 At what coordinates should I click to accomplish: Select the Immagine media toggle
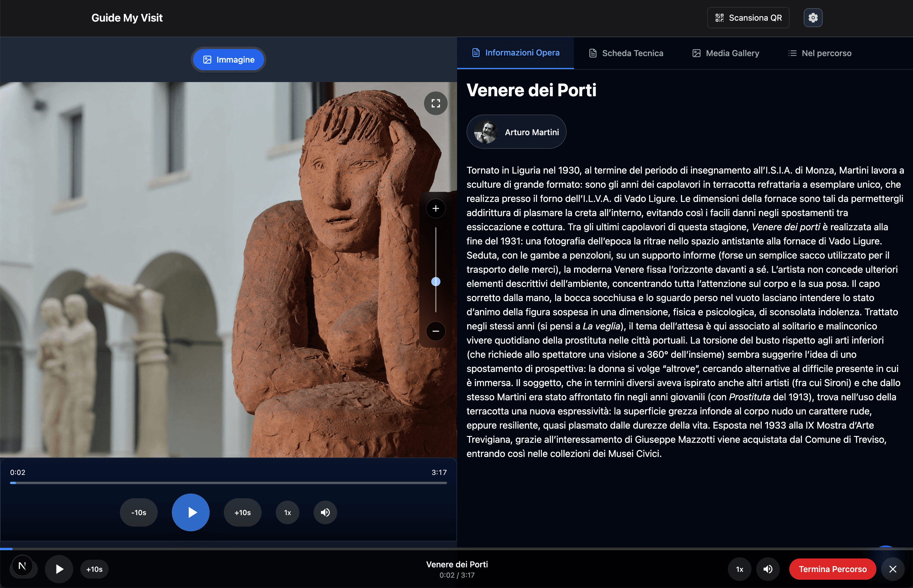tap(228, 59)
